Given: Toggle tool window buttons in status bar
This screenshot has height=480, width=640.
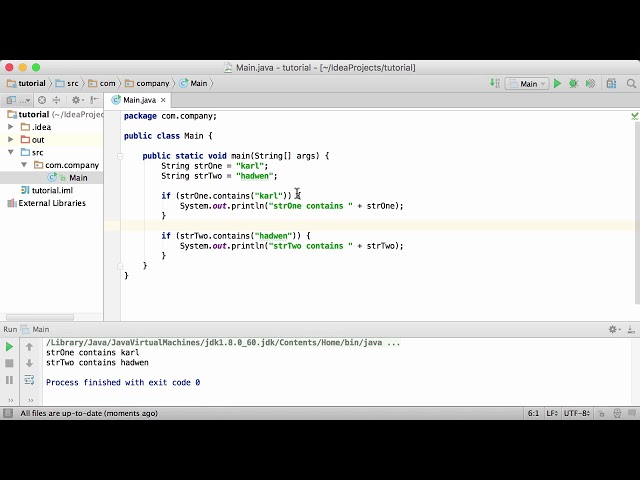Looking at the screenshot, I should tap(8, 413).
